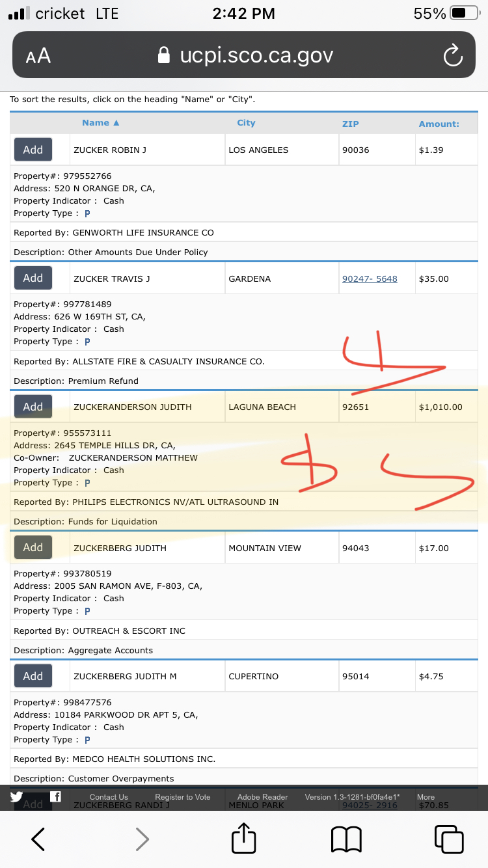Select ZIP code 90036
The image size is (488, 868).
pyautogui.click(x=355, y=150)
